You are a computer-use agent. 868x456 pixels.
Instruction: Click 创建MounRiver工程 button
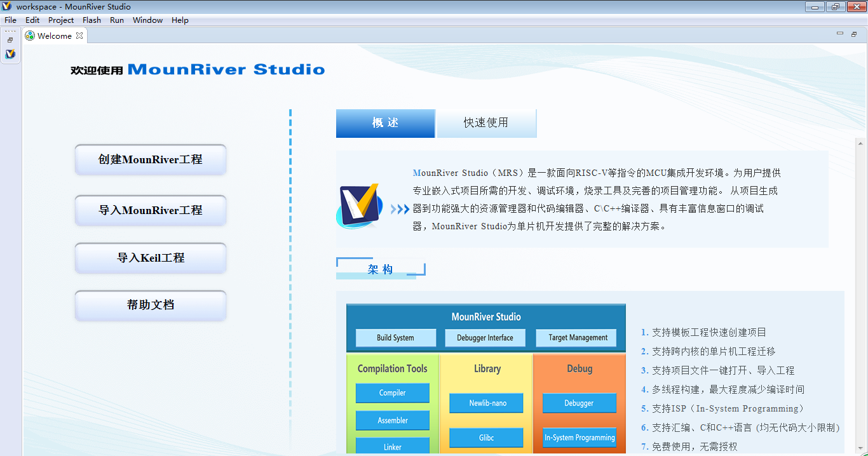click(x=151, y=159)
